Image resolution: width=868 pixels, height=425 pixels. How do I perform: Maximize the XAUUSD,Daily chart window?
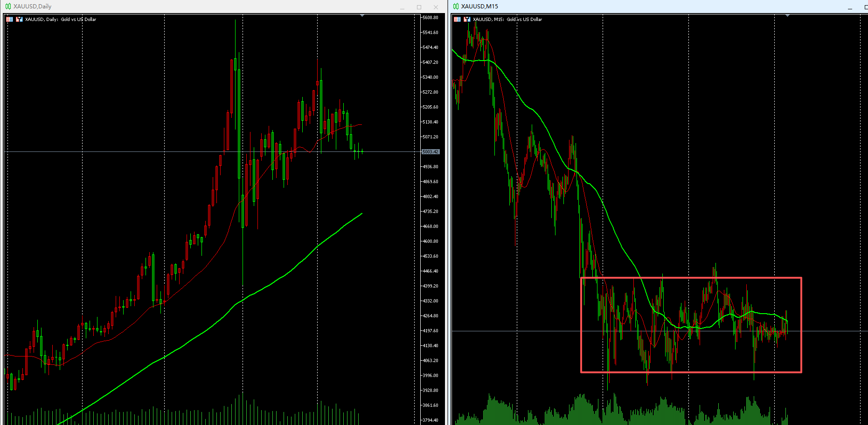(x=419, y=7)
